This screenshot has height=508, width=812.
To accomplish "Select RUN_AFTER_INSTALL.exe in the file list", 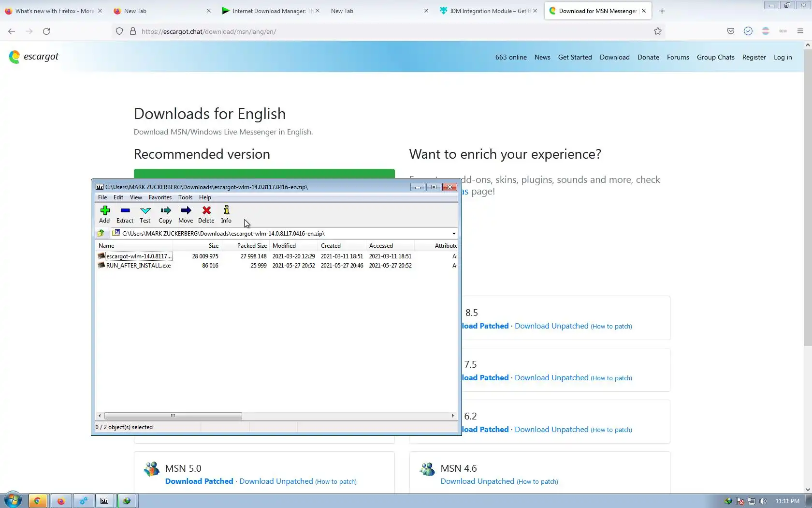I will click(x=138, y=266).
